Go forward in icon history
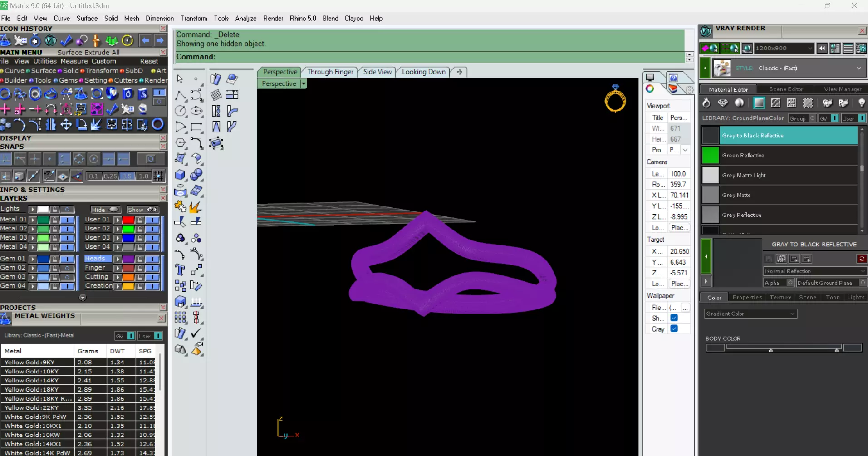This screenshot has width=868, height=456. pos(160,40)
